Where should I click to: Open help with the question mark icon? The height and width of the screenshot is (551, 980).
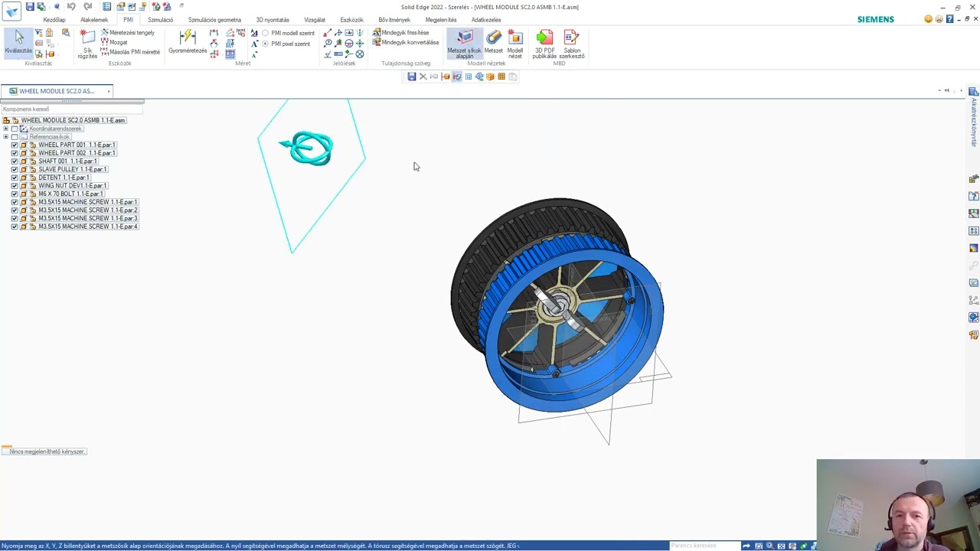pyautogui.click(x=949, y=19)
